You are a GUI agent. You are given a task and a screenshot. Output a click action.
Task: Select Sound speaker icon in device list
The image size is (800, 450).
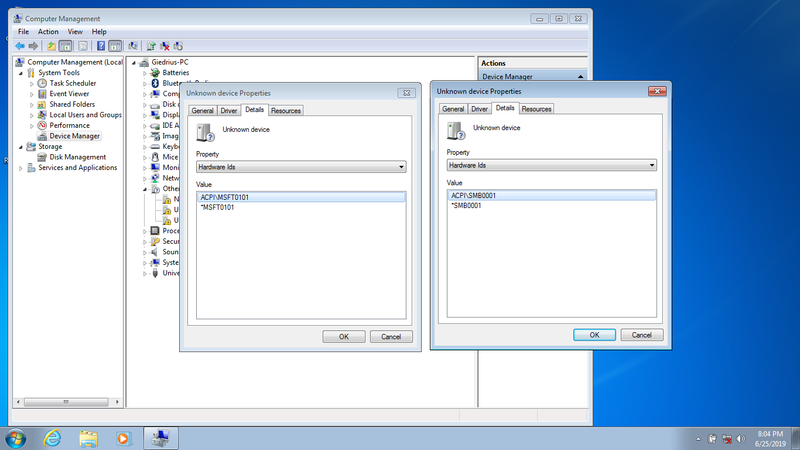155,252
